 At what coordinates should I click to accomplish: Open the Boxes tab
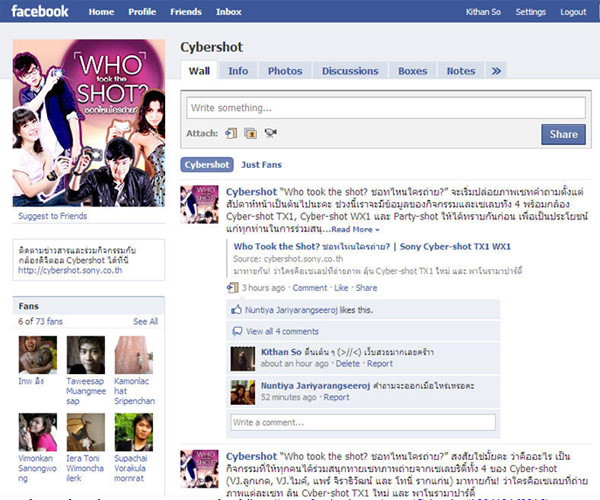(x=412, y=71)
